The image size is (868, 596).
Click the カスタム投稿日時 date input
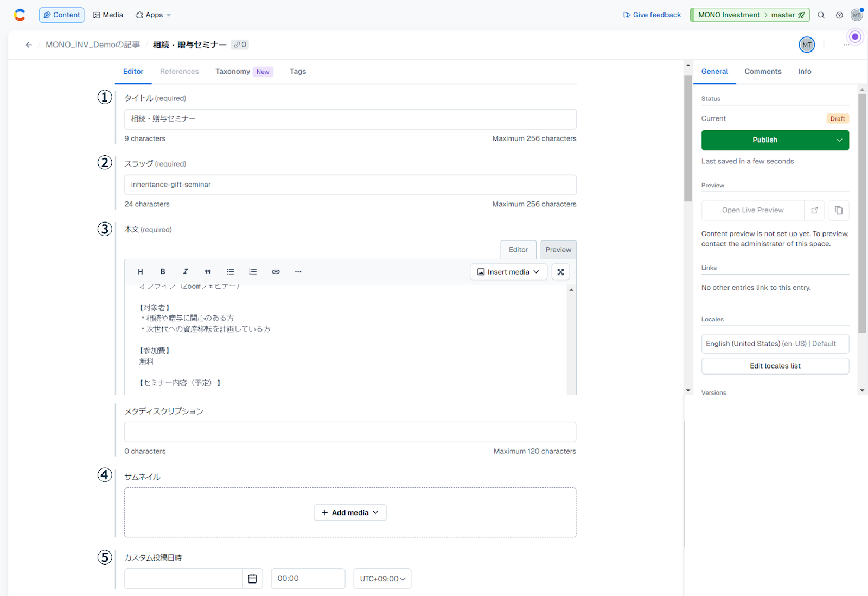pos(183,579)
